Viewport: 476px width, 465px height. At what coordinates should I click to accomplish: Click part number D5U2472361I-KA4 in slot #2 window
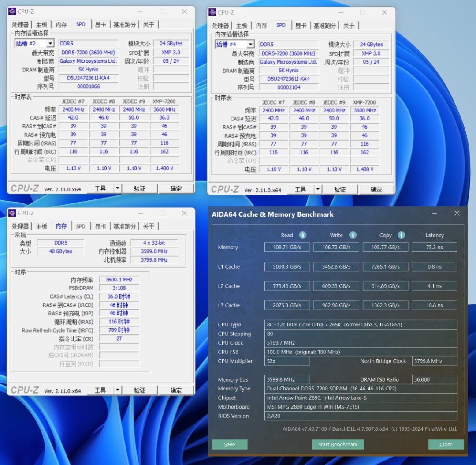coord(88,78)
